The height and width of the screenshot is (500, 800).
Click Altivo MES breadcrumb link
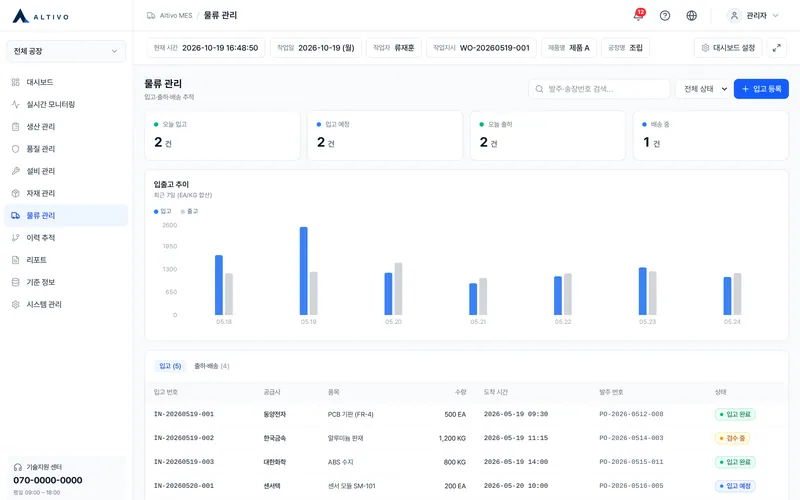176,16
